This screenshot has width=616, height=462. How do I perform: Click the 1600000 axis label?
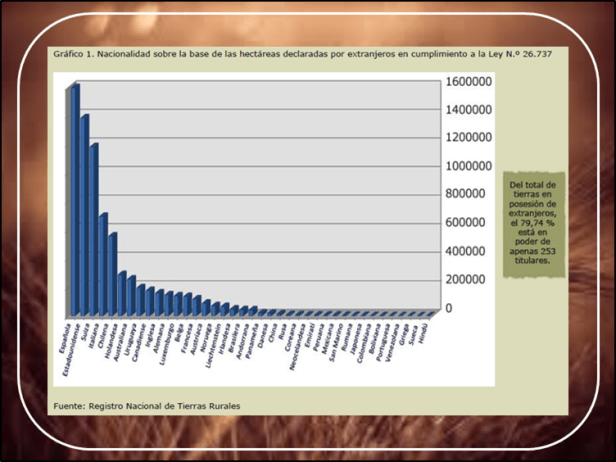click(x=469, y=82)
